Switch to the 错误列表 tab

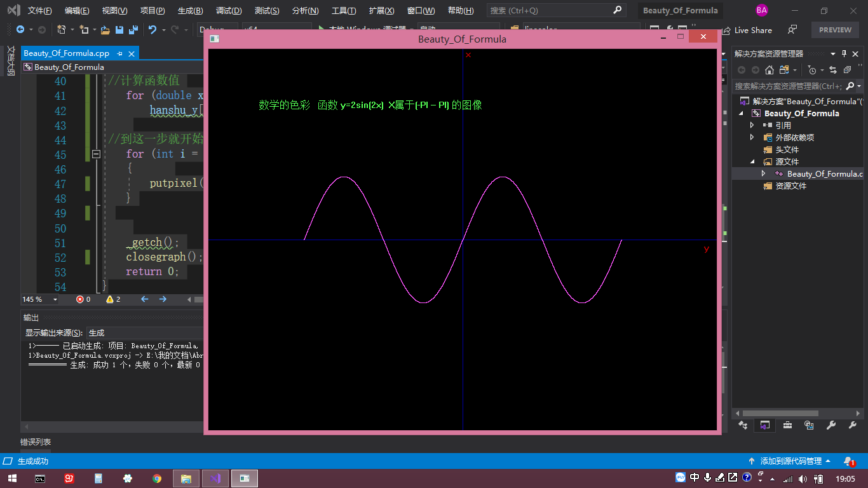[x=36, y=442]
